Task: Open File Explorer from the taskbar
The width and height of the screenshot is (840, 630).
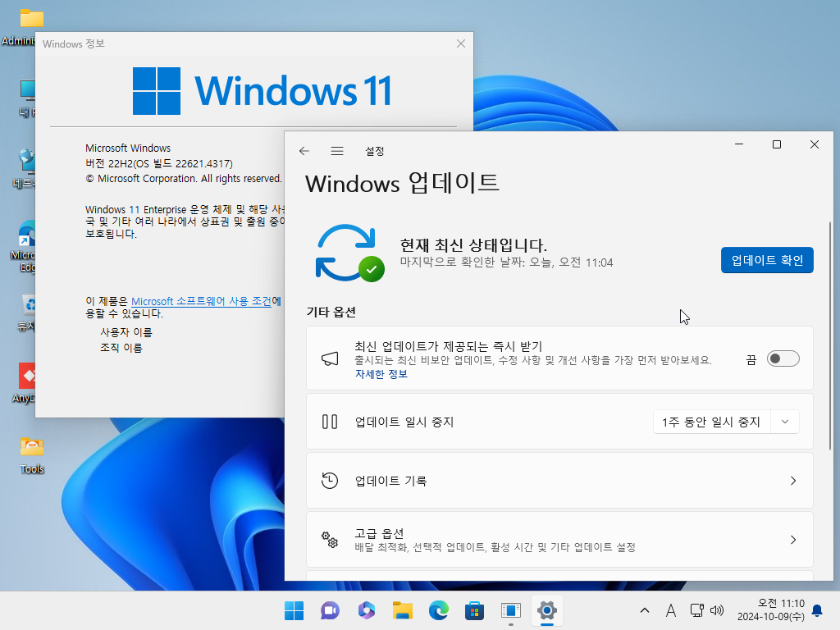Action: 402,610
